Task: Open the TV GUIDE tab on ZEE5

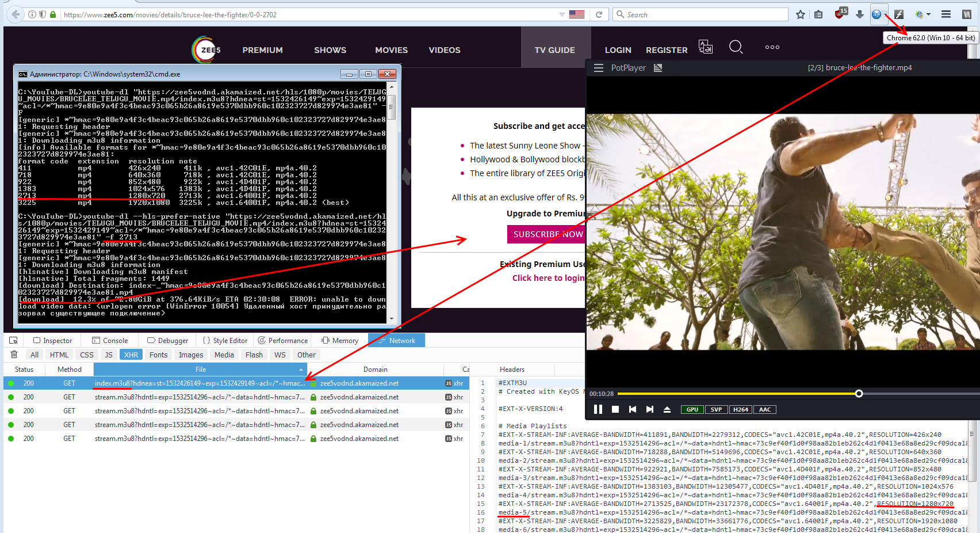Action: pyautogui.click(x=555, y=50)
